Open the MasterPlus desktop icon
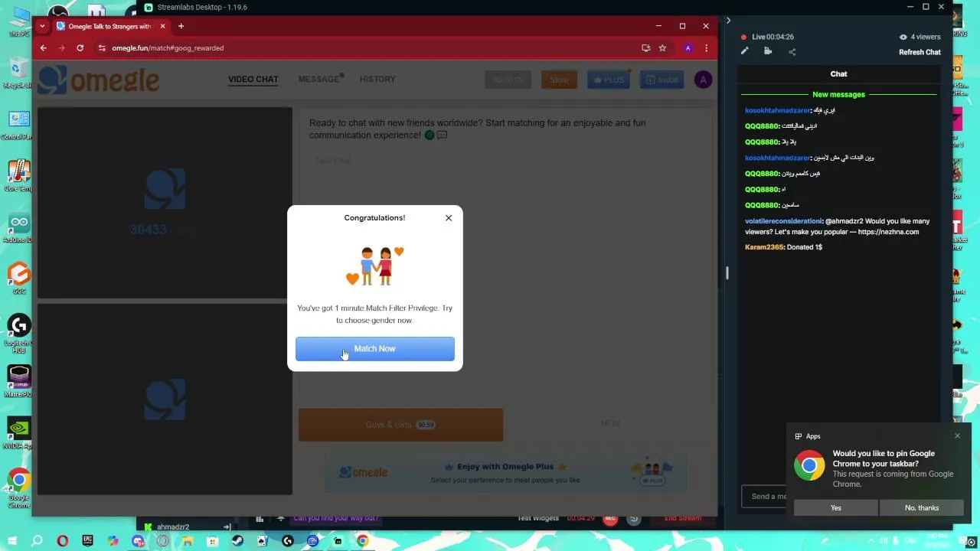Screen dimensions: 980x551 click(18, 381)
